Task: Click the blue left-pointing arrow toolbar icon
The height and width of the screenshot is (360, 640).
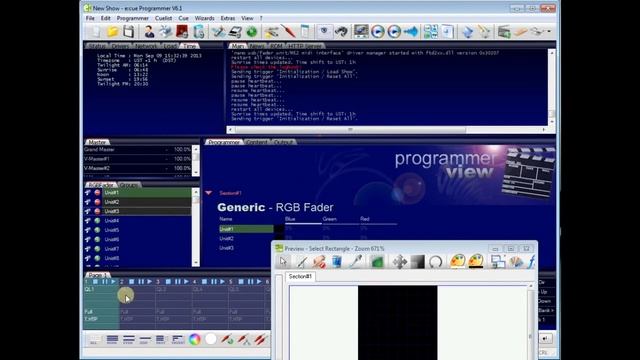Action: tap(411, 31)
